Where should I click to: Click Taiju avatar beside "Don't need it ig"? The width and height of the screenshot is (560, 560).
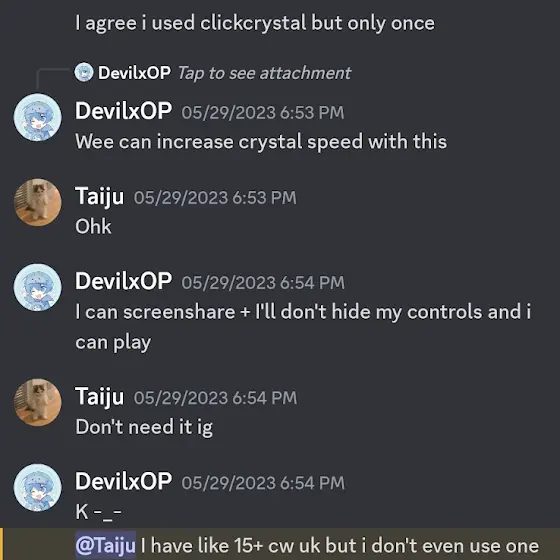tap(38, 402)
